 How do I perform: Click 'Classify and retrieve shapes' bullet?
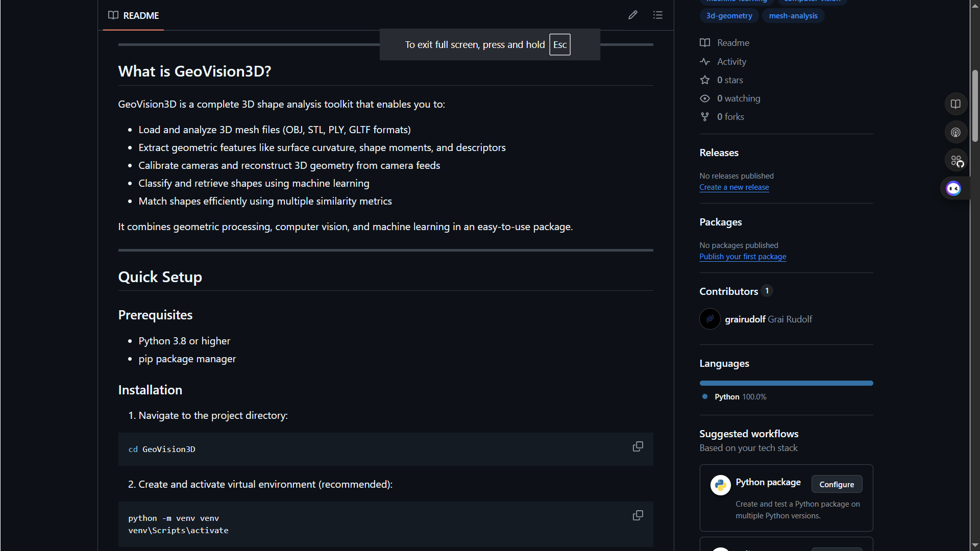coord(254,184)
